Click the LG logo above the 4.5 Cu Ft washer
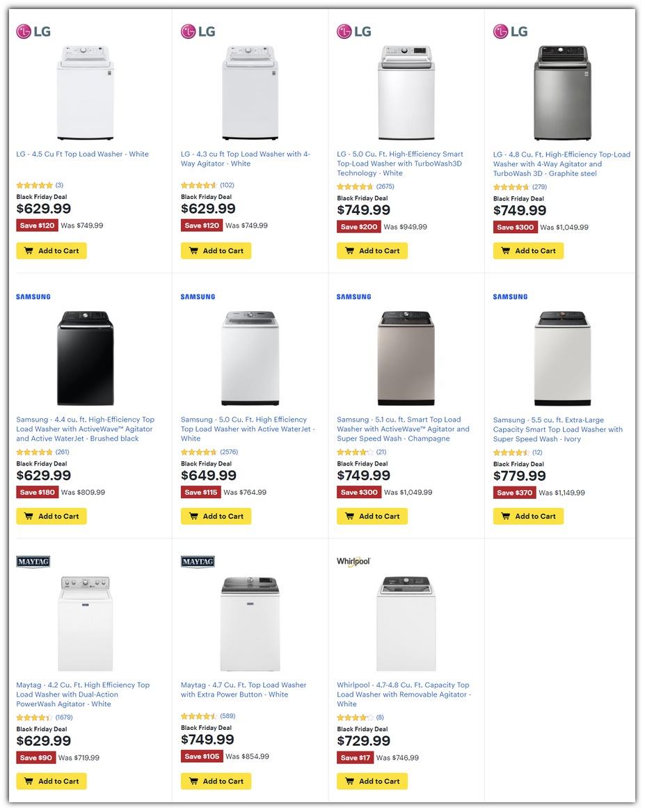The image size is (645, 812). [33, 31]
